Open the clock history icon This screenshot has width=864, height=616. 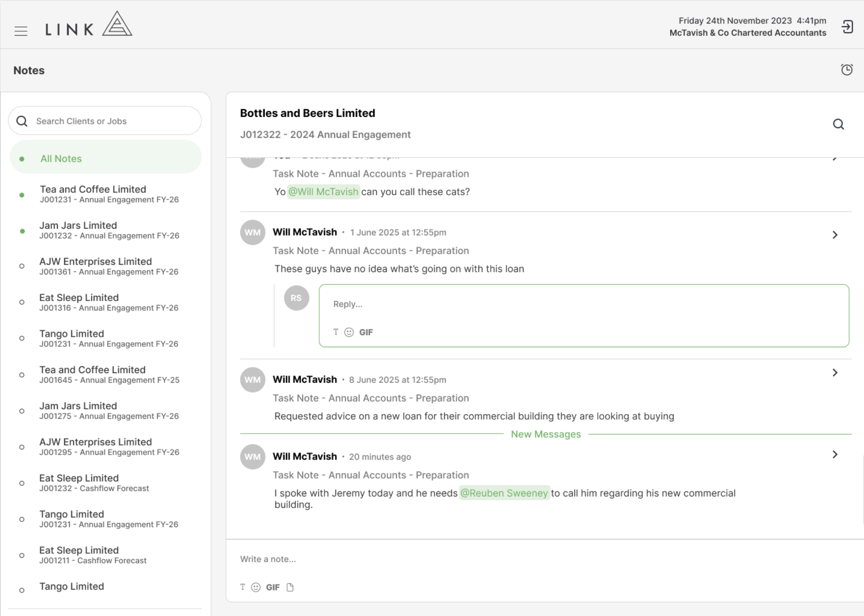pos(847,70)
